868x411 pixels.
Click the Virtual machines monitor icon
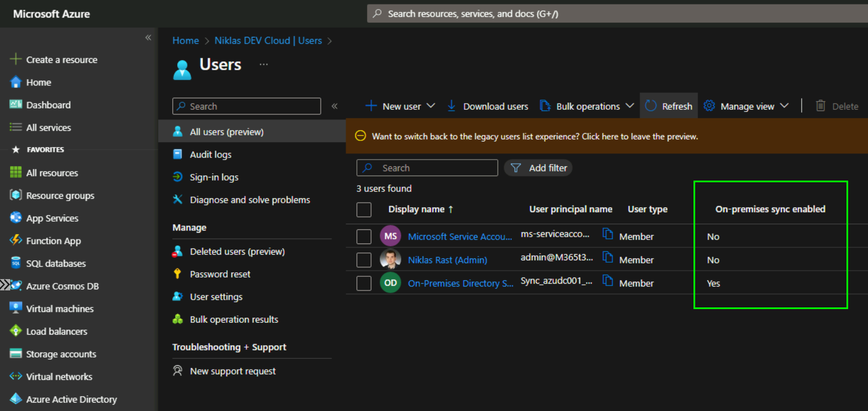click(16, 309)
